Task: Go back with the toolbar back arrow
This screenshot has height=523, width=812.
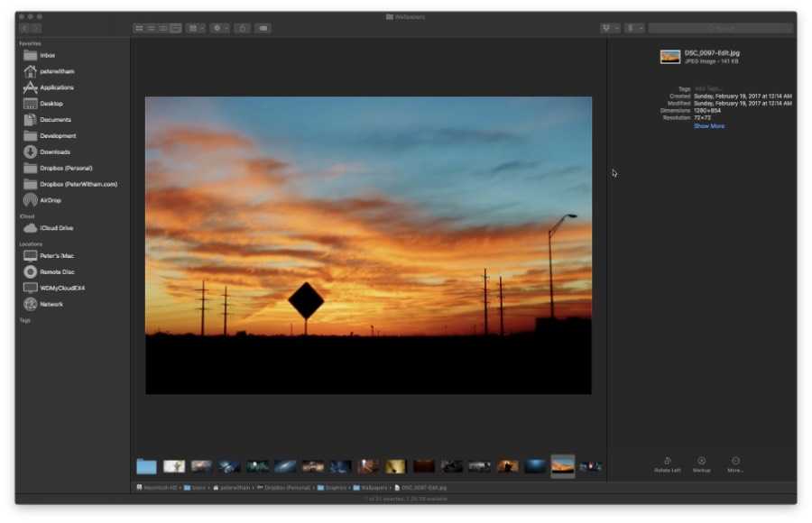Action: tap(24, 28)
